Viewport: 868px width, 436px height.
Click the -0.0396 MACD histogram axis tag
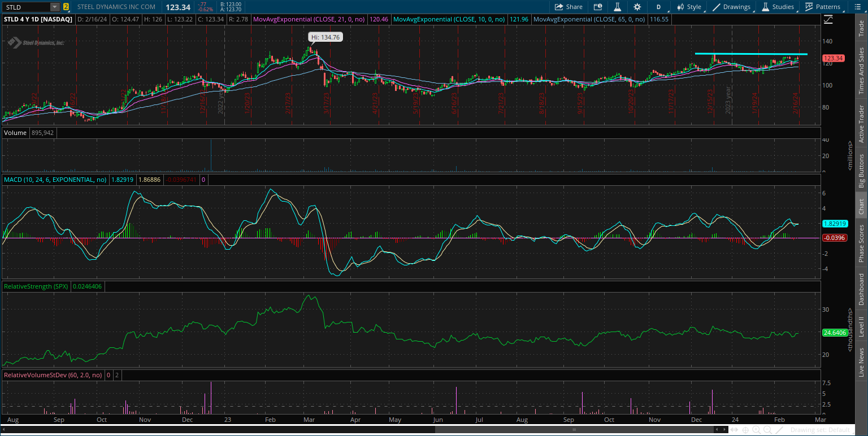click(834, 238)
